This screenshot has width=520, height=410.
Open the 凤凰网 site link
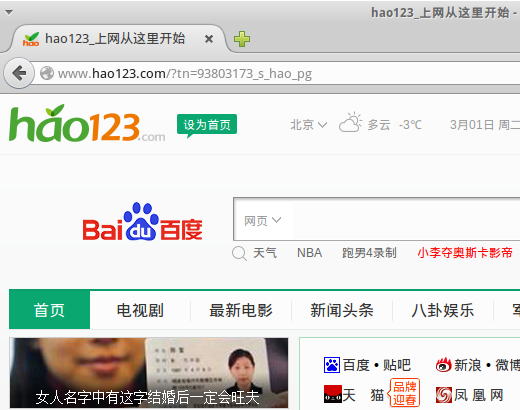[479, 395]
